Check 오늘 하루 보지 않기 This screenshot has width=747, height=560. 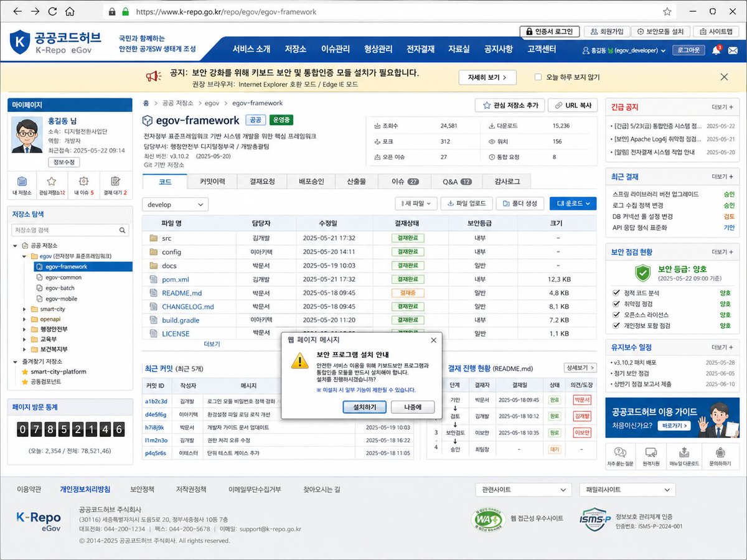(x=538, y=77)
